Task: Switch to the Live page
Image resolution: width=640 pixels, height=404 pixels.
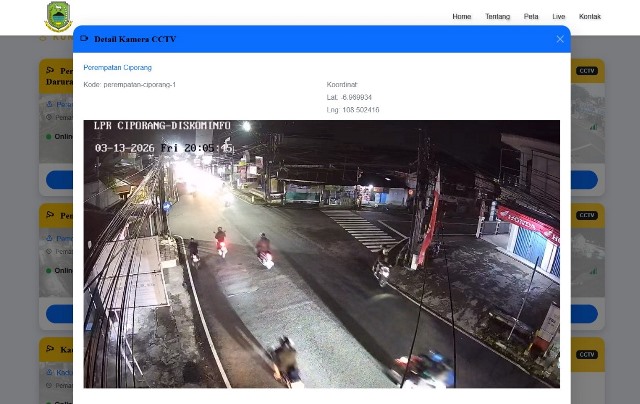Action: pyautogui.click(x=558, y=17)
